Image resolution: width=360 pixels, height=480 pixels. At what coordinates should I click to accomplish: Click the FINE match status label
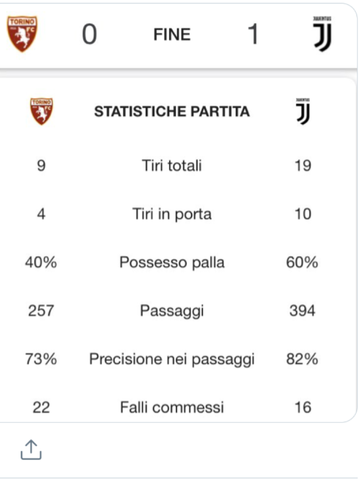(x=172, y=34)
